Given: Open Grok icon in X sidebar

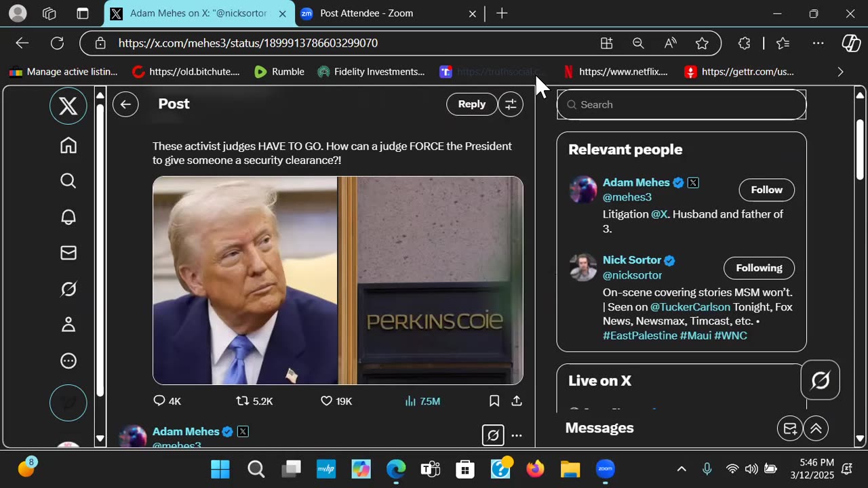Looking at the screenshot, I should pos(68,289).
